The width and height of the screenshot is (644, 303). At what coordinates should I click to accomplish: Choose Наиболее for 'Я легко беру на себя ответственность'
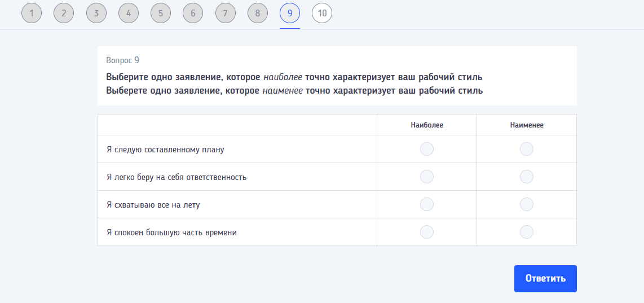427,177
